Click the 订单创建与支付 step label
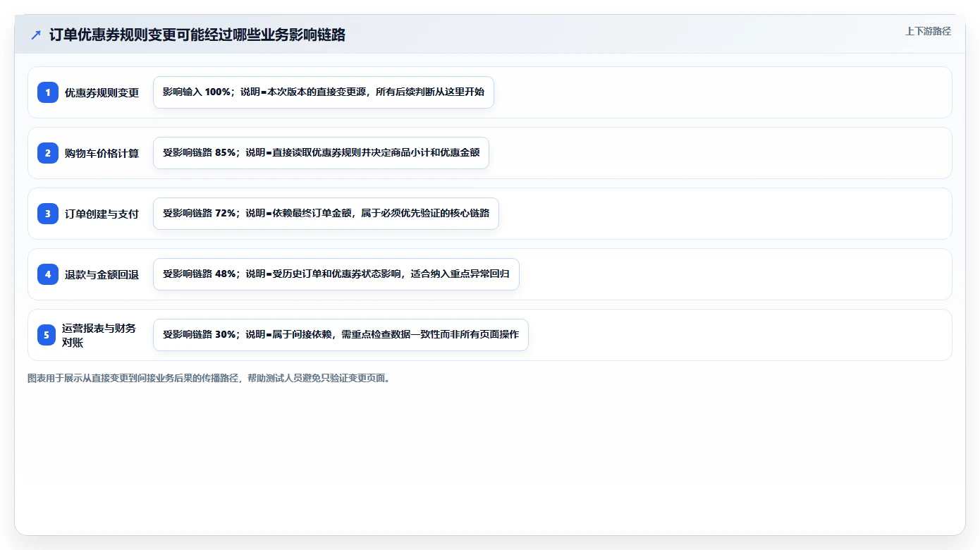Screen dimensions: 980x550 click(x=102, y=214)
